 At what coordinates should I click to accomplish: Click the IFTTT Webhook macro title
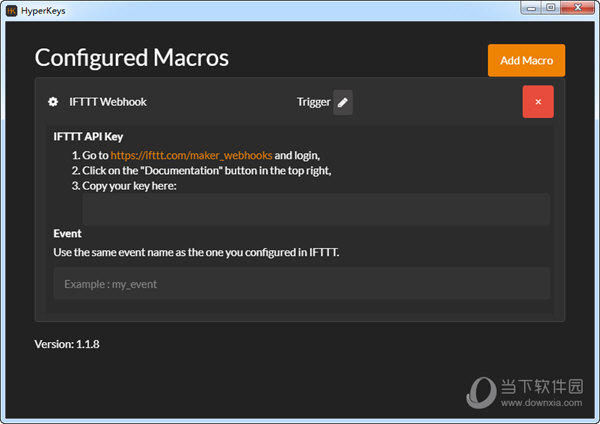click(108, 102)
